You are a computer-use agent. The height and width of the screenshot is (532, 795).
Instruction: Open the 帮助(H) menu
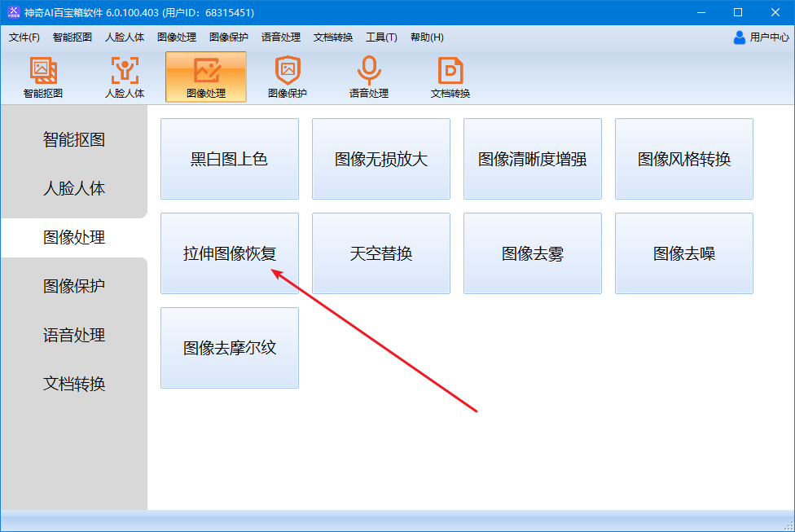point(427,37)
